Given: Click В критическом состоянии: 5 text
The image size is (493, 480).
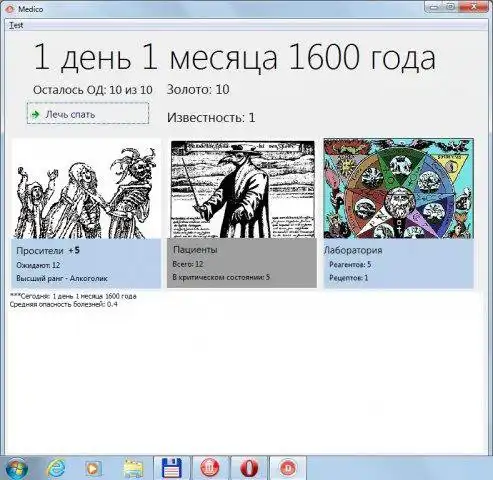Looking at the screenshot, I should tap(221, 277).
